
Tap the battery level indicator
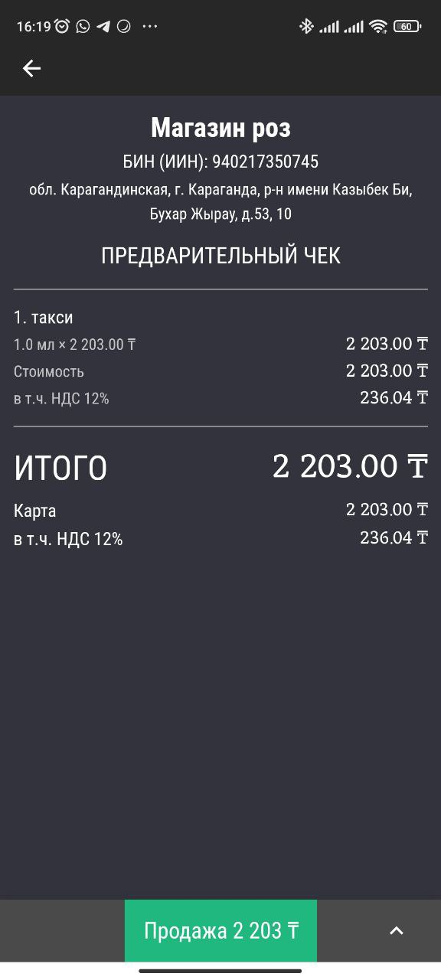pos(407,26)
